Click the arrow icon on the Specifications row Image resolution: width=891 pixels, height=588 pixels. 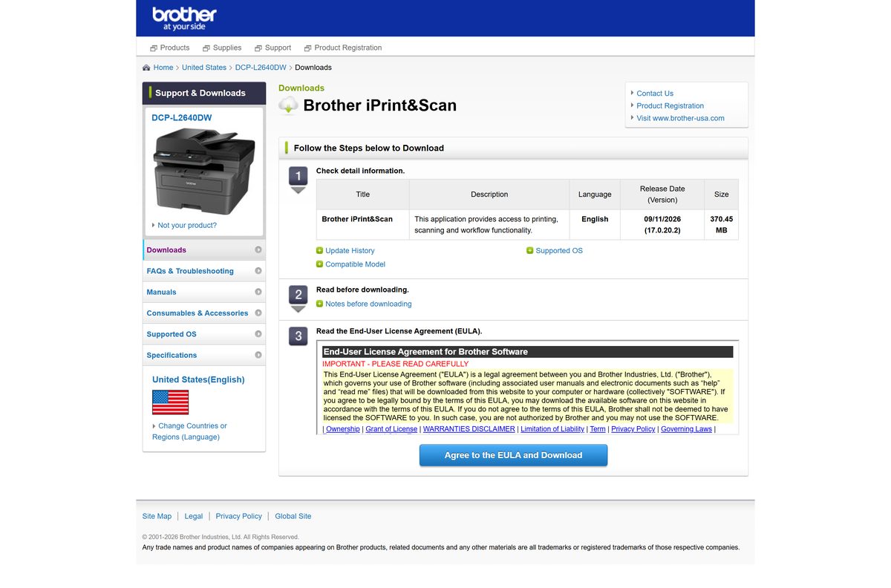(x=258, y=355)
